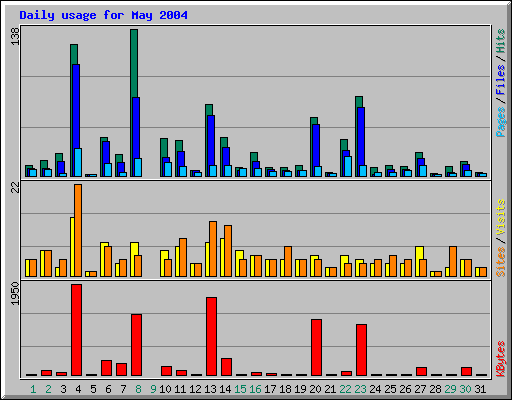512x400 pixels.
Task: Select the orange Sites bar for day 29
Action: (453, 261)
